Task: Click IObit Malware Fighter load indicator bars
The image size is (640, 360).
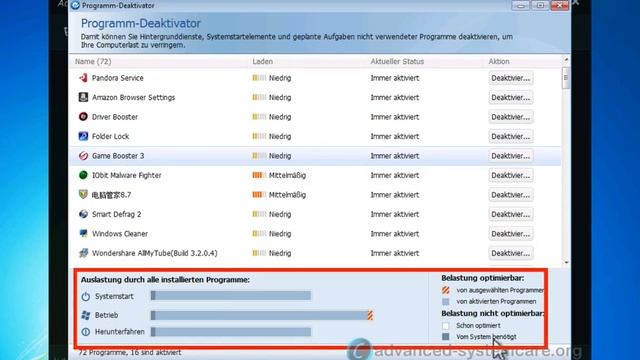Action: point(259,175)
